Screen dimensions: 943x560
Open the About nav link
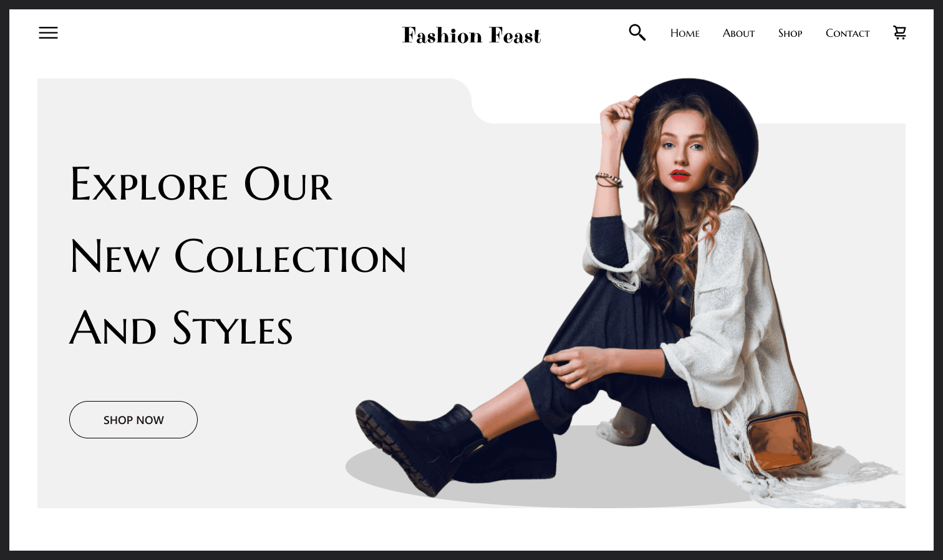[738, 33]
